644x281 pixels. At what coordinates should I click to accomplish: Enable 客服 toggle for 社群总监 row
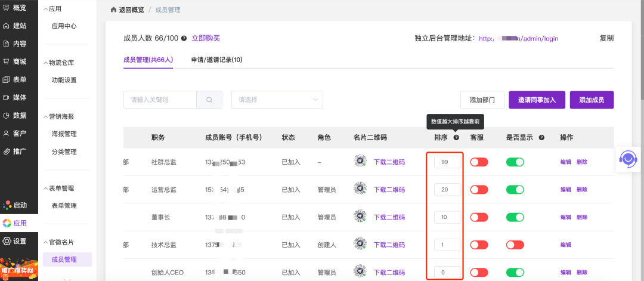pyautogui.click(x=479, y=162)
